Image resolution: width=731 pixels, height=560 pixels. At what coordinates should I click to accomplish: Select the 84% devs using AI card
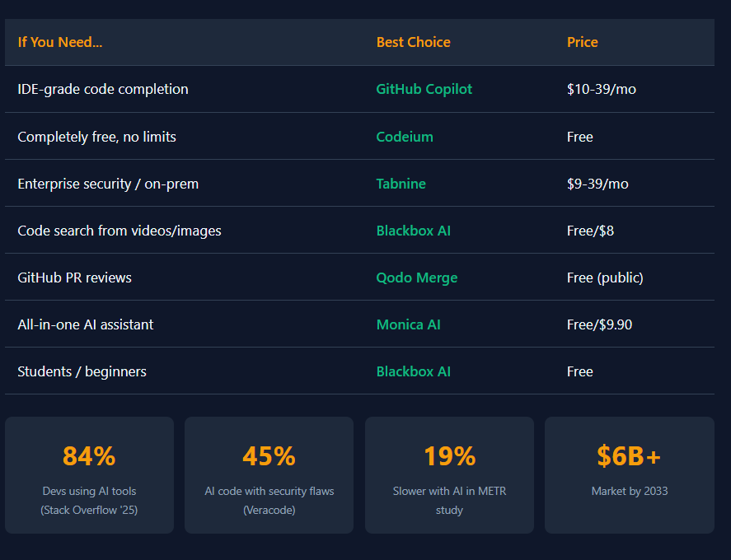coord(89,474)
